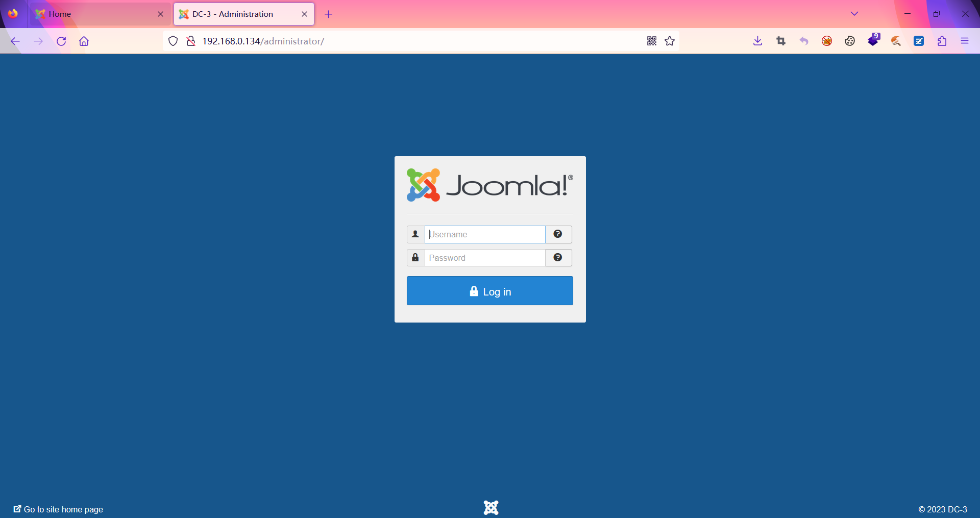Click the Password input field

coord(485,258)
